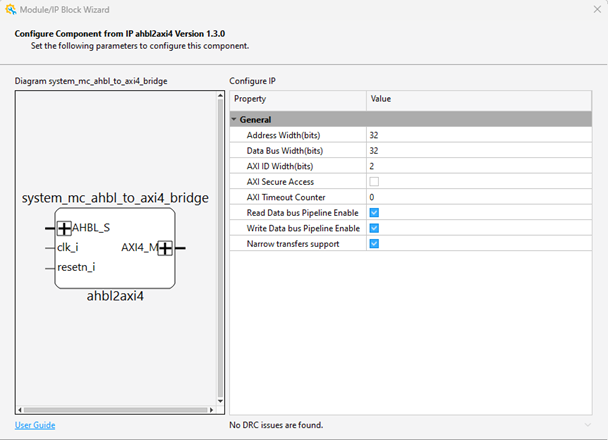The height and width of the screenshot is (440, 608).
Task: Expand the AXI4_M port plus icon
Action: [x=165, y=248]
